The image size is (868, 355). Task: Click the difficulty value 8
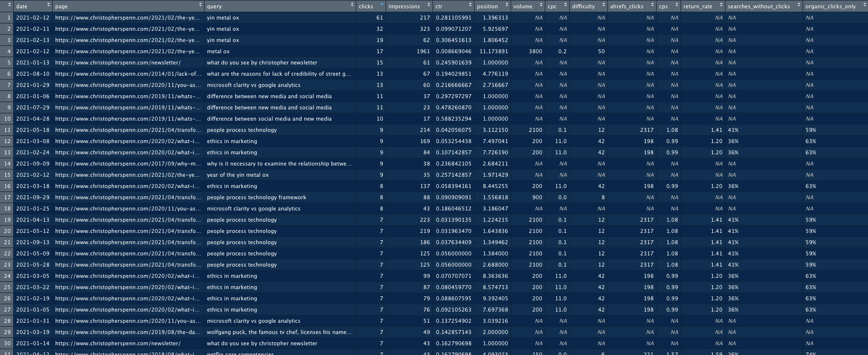(603, 197)
